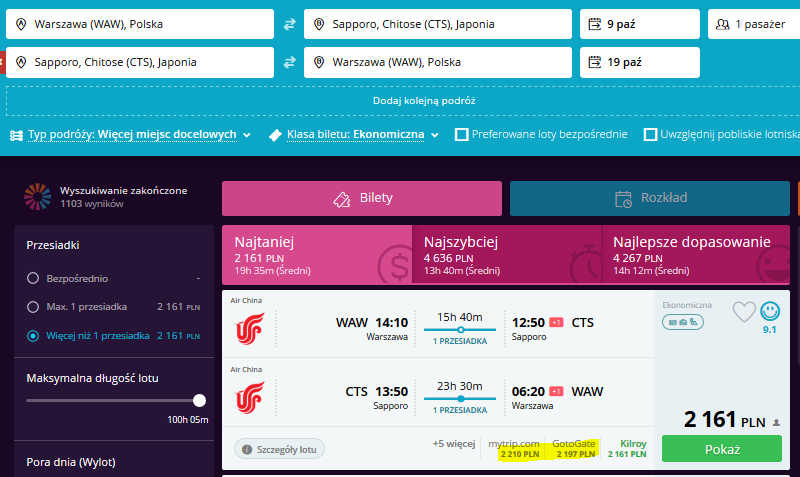This screenshot has height=477, width=800.
Task: Click the heart favorite icon on Air China offer
Action: pos(744,311)
